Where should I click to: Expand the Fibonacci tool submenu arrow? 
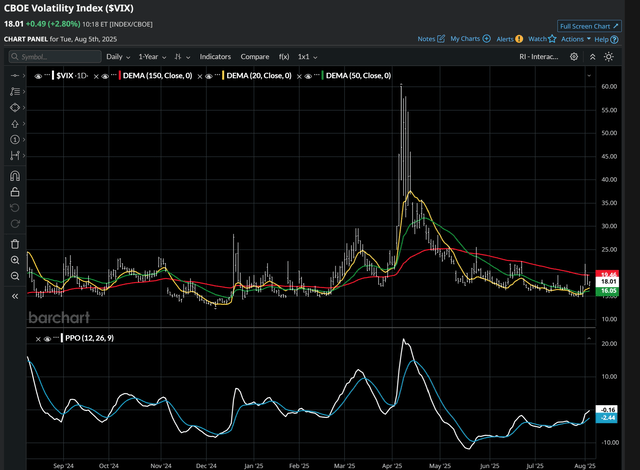click(x=24, y=91)
